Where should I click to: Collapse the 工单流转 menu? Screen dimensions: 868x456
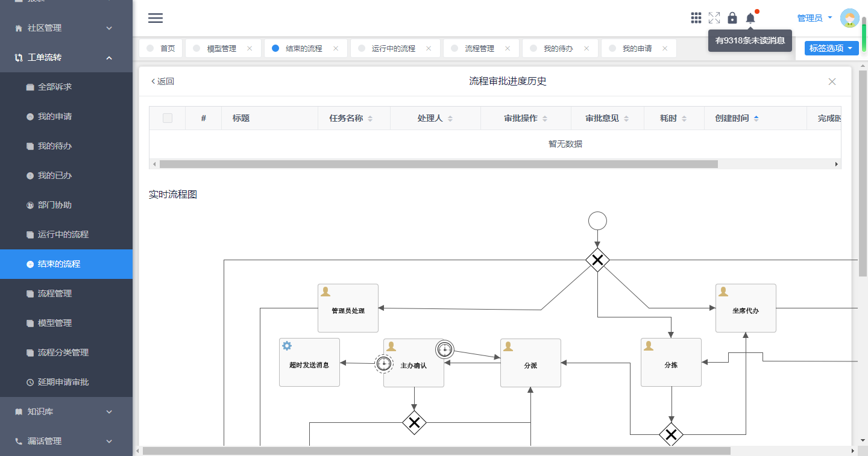pos(66,57)
